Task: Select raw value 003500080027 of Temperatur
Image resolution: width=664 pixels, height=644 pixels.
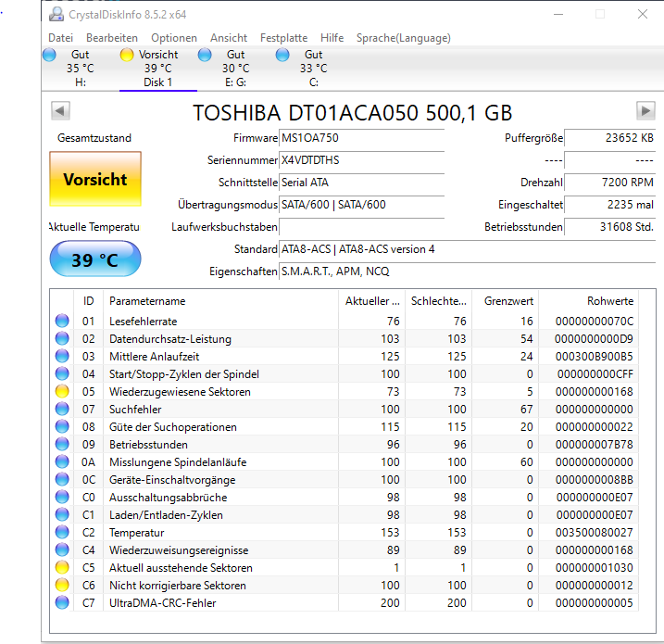Action: [595, 532]
